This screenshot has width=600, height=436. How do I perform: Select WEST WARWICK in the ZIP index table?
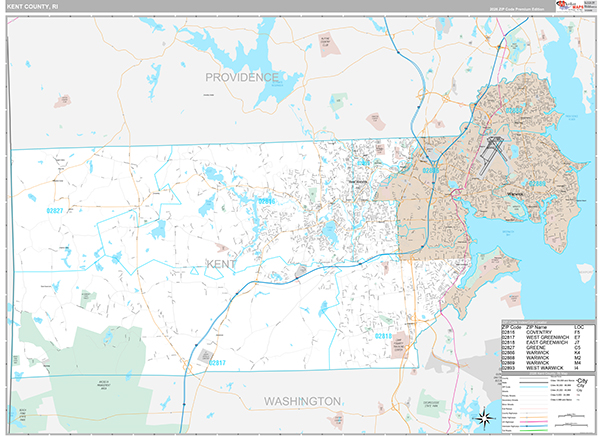click(x=545, y=368)
